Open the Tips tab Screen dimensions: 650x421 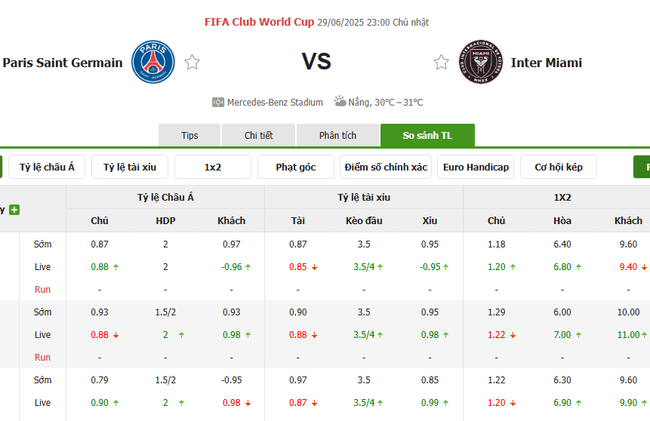pyautogui.click(x=189, y=136)
